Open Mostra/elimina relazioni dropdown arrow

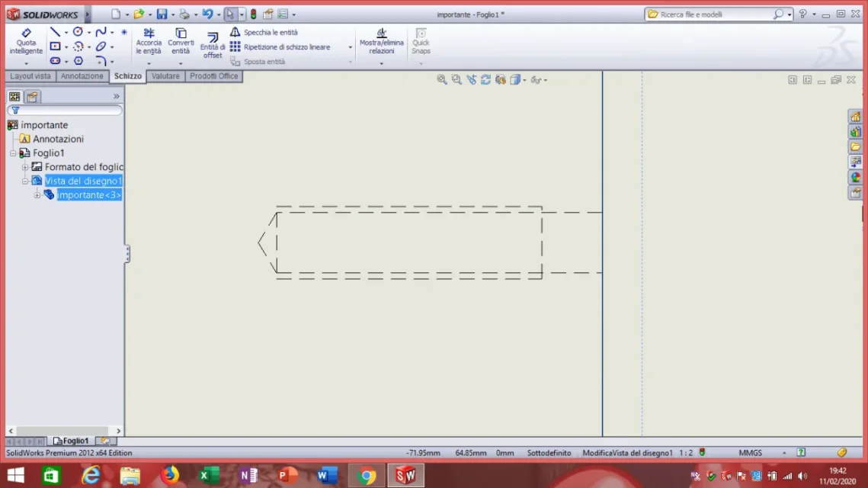[x=381, y=64]
